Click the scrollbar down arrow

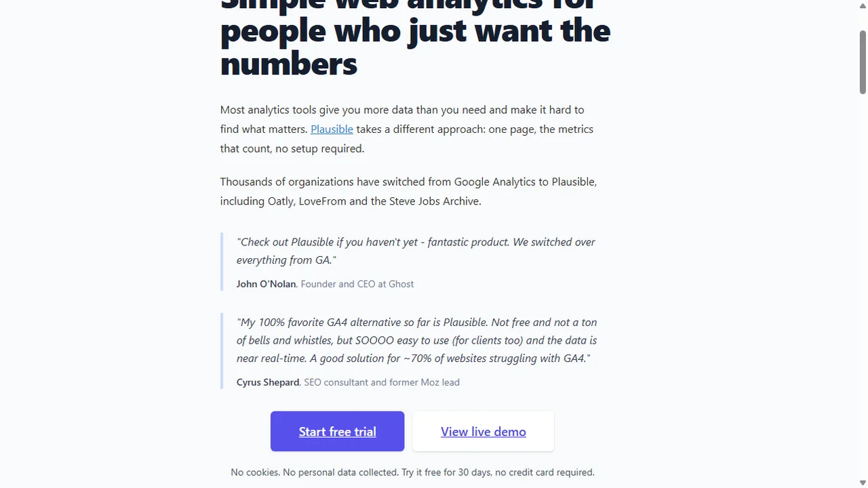[863, 483]
